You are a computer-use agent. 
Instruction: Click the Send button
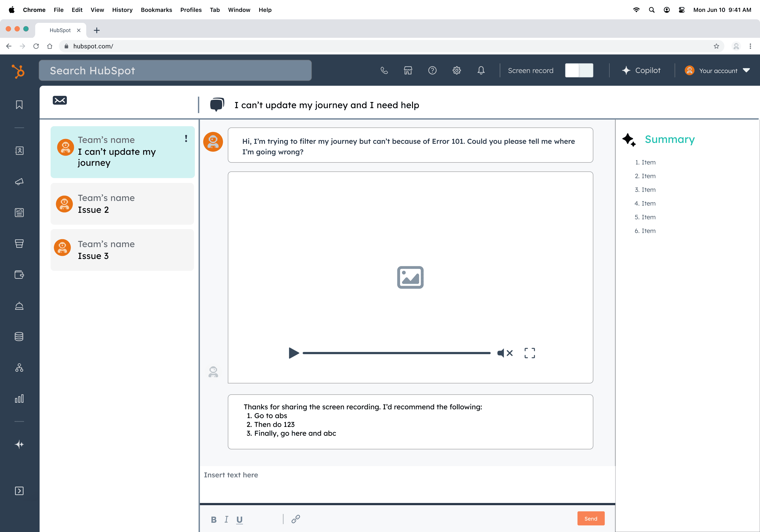(590, 518)
